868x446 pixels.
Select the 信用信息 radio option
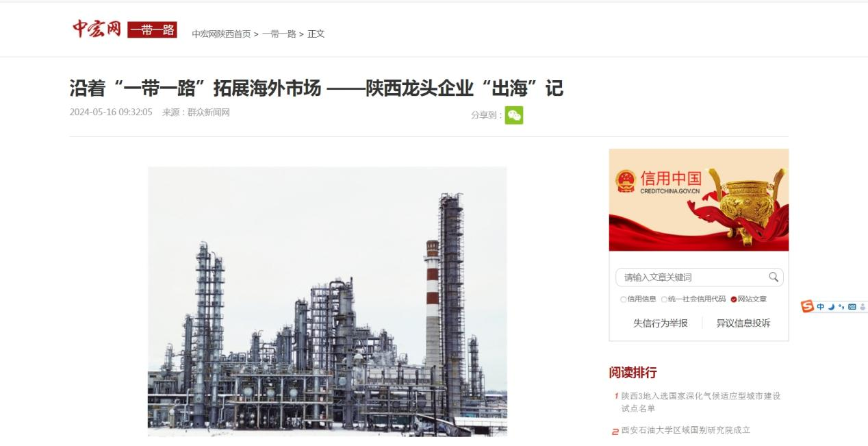[x=638, y=299]
